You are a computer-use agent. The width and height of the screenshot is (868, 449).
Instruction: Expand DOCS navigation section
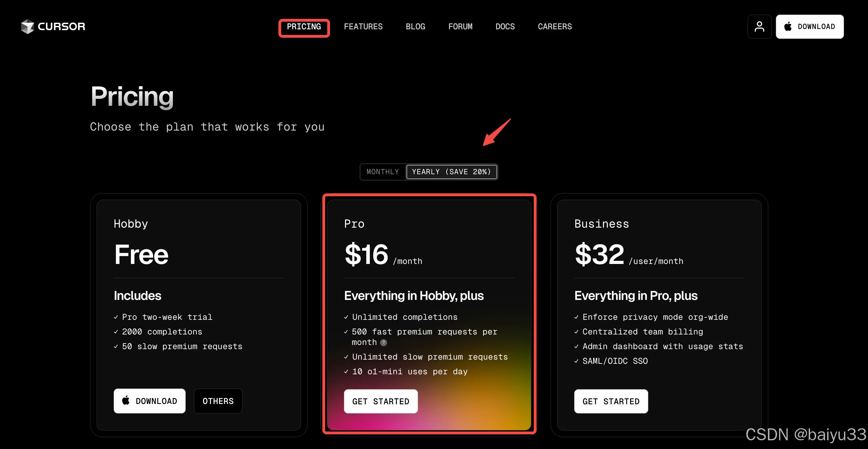click(505, 26)
